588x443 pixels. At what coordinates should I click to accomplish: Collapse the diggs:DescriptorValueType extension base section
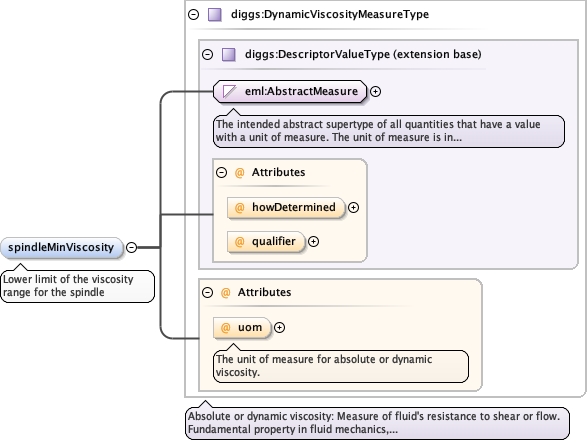[207, 54]
